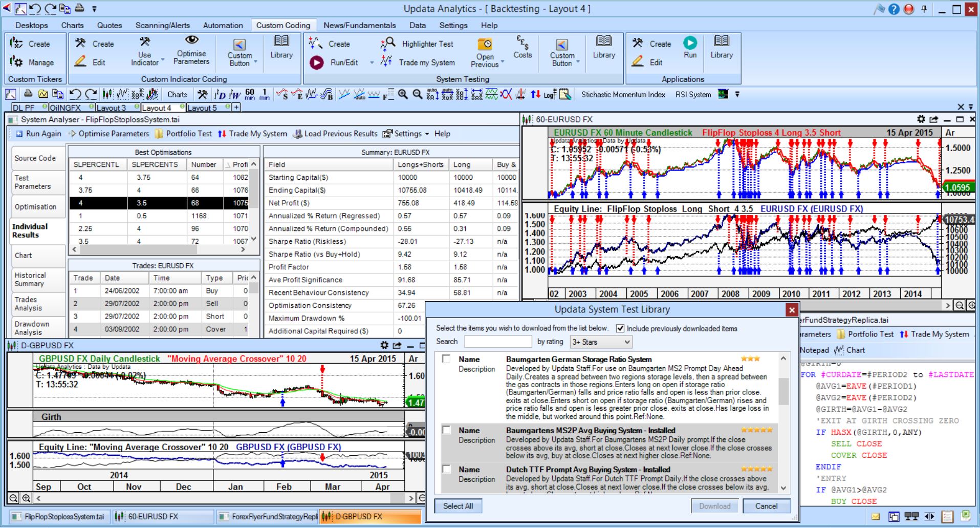The image size is (980, 528).
Task: Select the 1 min timeframe icon
Action: (x=265, y=94)
